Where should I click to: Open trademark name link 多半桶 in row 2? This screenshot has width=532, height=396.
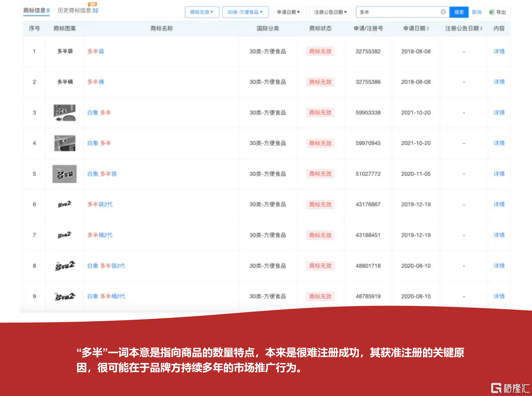coord(96,82)
